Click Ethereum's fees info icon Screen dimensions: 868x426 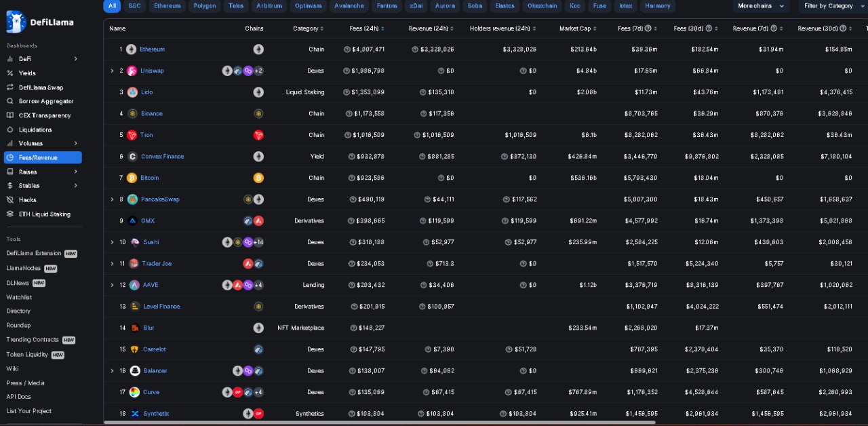(347, 50)
